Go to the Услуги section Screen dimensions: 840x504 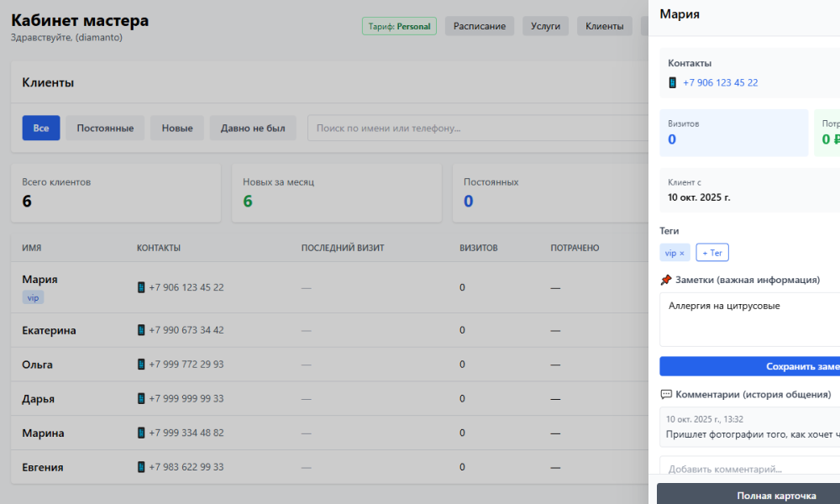[x=545, y=26]
